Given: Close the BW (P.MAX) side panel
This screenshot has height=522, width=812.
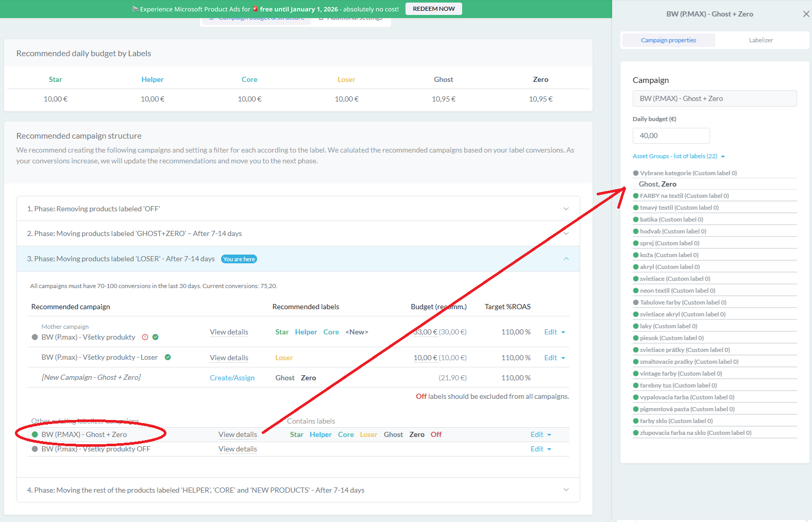Looking at the screenshot, I should pyautogui.click(x=806, y=14).
